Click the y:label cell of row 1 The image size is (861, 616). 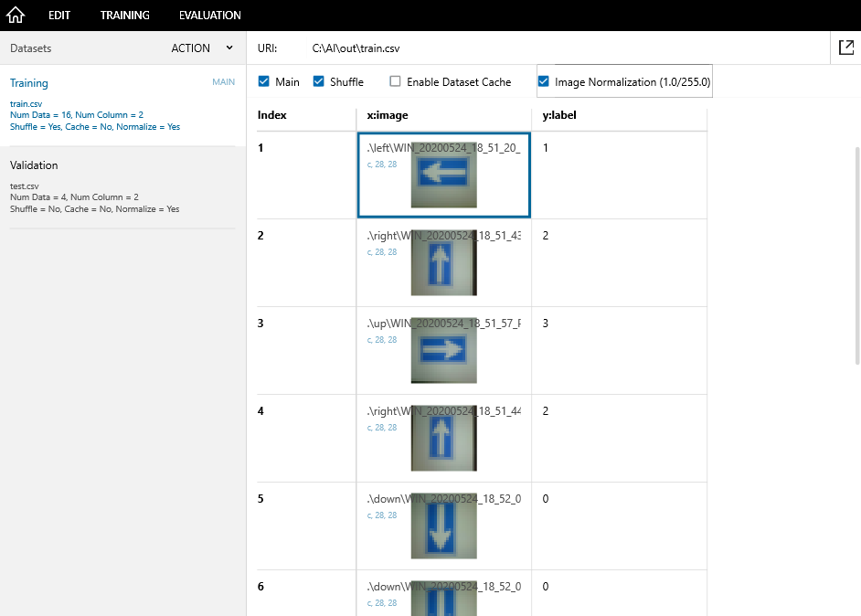[x=619, y=175]
